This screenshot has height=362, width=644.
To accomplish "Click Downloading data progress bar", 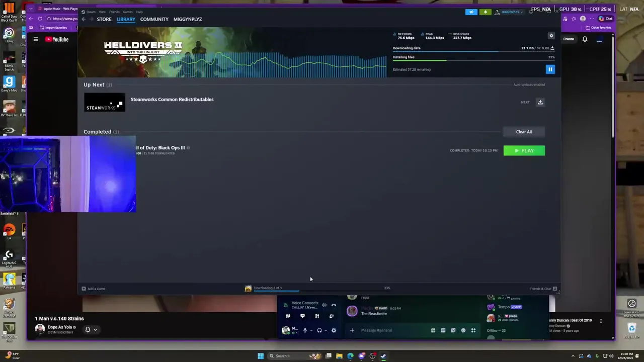I will [473, 51].
